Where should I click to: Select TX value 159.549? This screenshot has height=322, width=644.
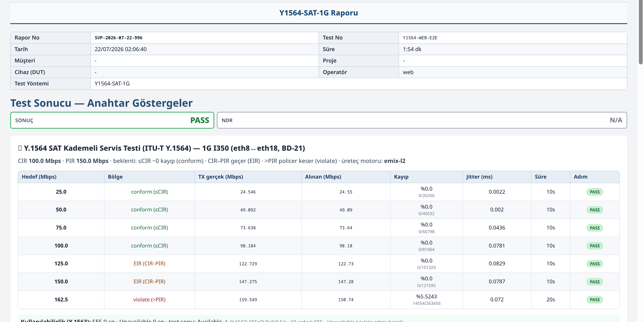pyautogui.click(x=248, y=300)
